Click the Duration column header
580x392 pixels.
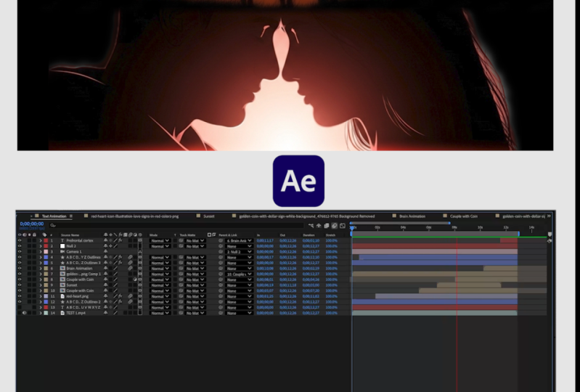coord(309,234)
